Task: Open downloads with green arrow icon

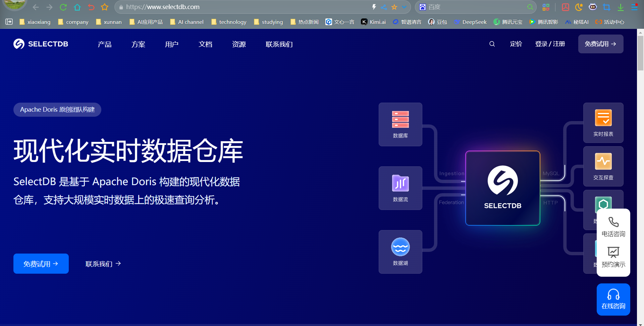Action: pos(621,7)
